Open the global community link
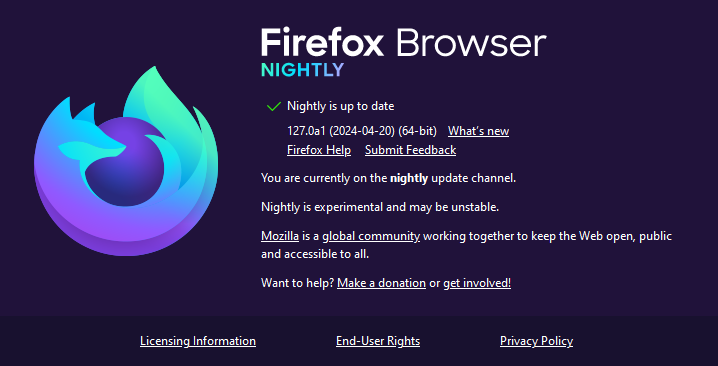The width and height of the screenshot is (718, 366). [371, 236]
